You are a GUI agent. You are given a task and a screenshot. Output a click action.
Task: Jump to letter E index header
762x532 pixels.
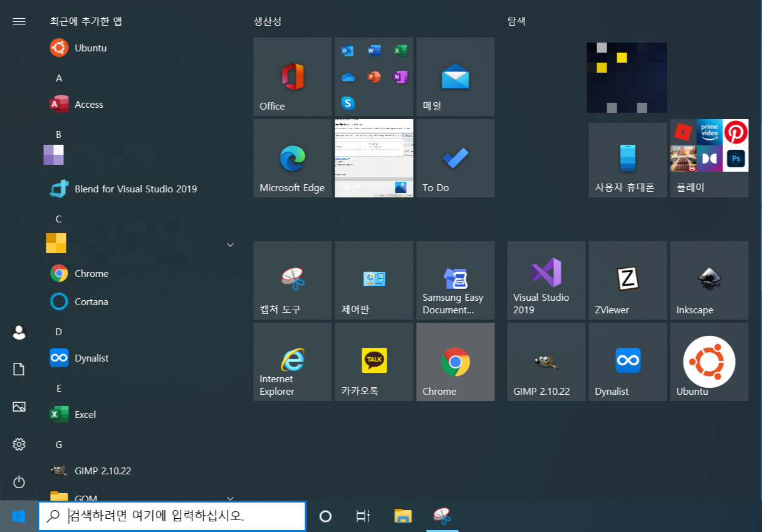(59, 389)
